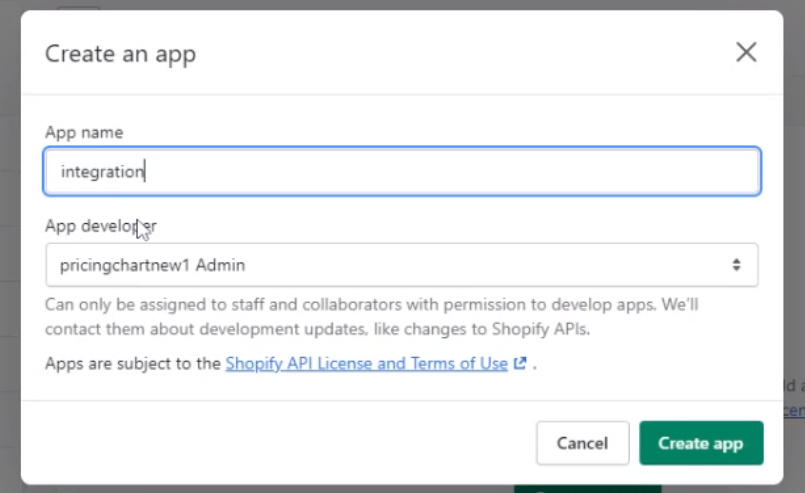Click the "Can only be assigned to staff" help text
This screenshot has height=493, width=805.
tap(372, 317)
